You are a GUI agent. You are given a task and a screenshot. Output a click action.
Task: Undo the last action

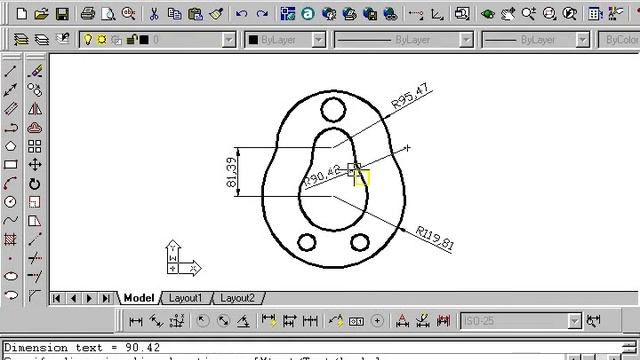241,14
